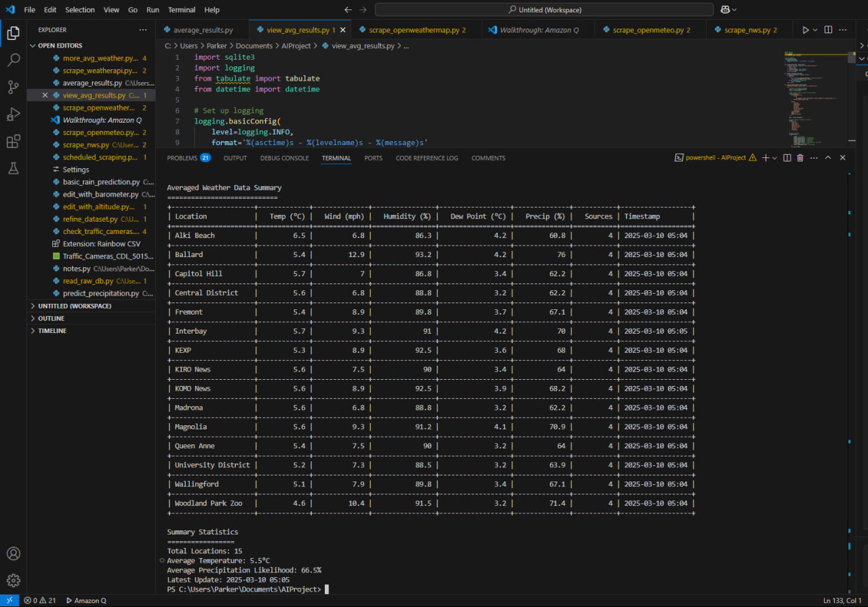Show the Ports panel tab
The image size is (868, 607).
pyautogui.click(x=373, y=158)
